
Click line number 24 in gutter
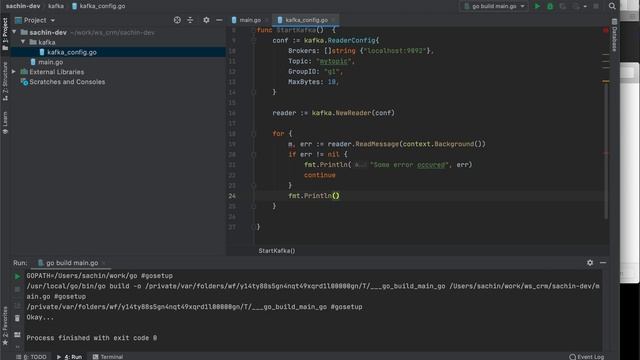click(x=232, y=196)
